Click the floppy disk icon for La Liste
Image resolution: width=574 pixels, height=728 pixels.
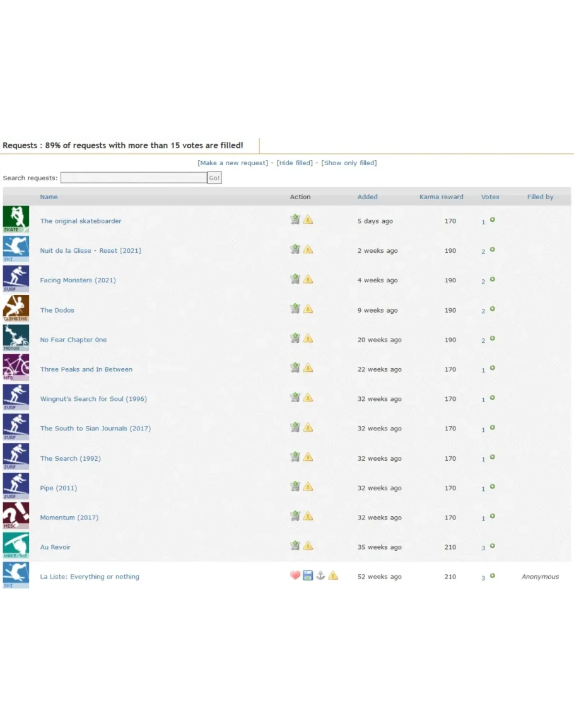pos(308,575)
